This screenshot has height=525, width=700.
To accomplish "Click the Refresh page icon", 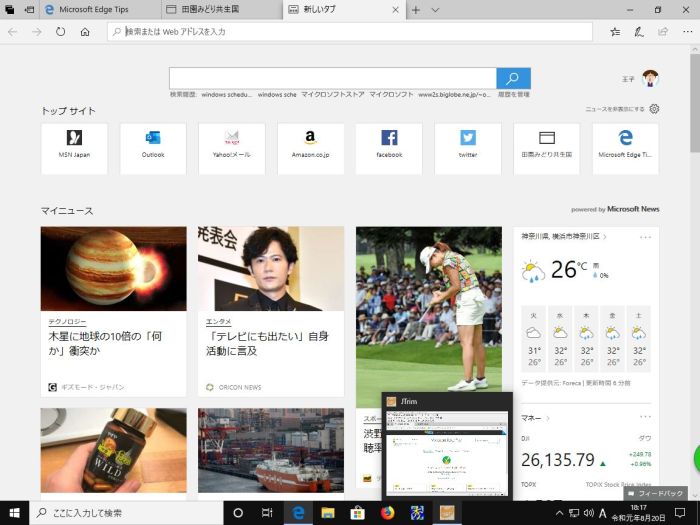I will click(x=61, y=32).
